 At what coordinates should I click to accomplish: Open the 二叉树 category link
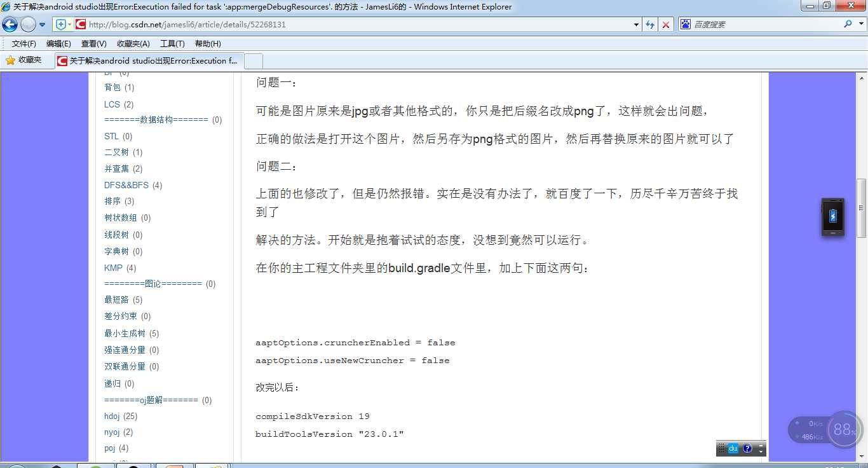(x=116, y=152)
